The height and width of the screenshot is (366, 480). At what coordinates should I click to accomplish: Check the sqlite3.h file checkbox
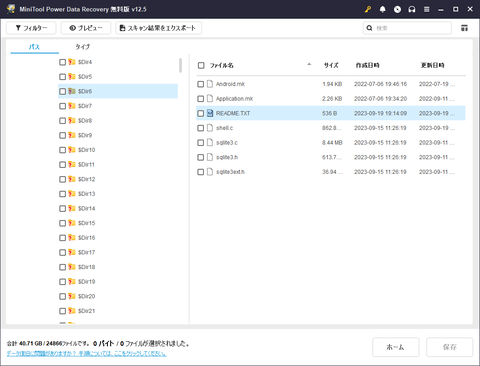click(200, 157)
